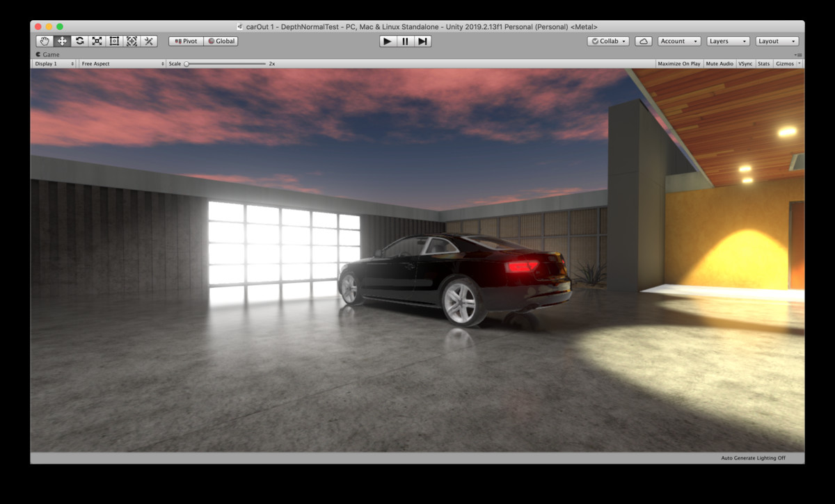Image resolution: width=835 pixels, height=504 pixels.
Task: Select the Move tool
Action: 62,41
